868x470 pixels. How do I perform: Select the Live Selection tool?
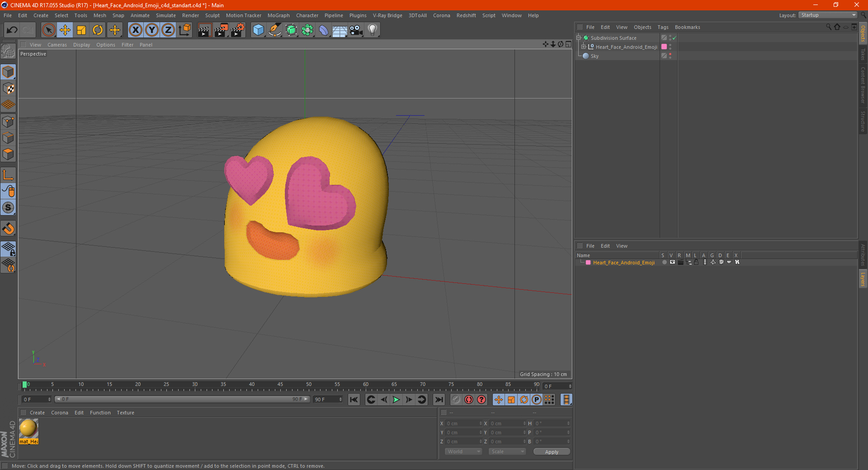click(48, 30)
